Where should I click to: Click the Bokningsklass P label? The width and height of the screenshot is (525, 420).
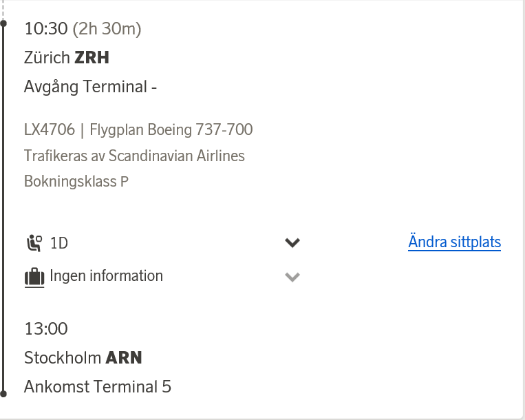point(76,182)
